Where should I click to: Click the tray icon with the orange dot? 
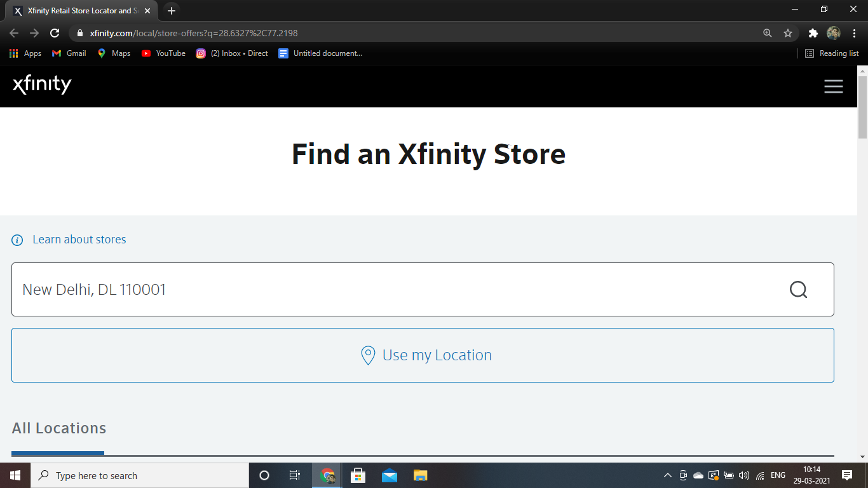(714, 475)
